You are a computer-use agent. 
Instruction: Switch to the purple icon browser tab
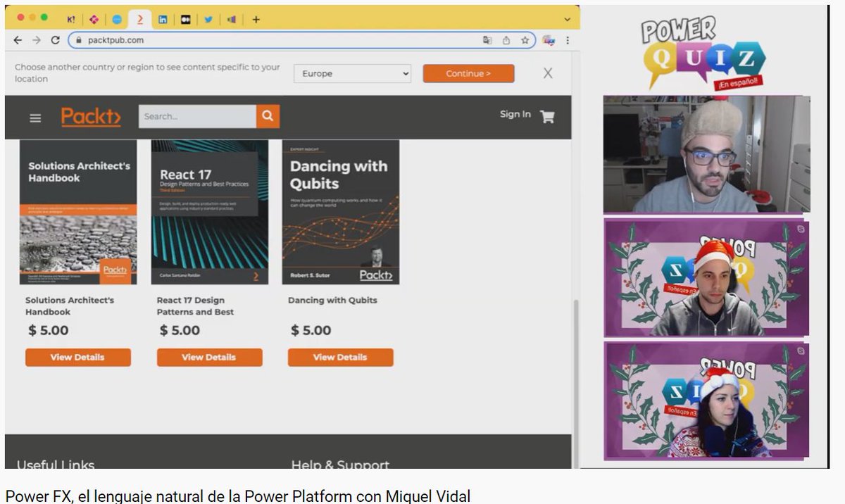click(232, 20)
